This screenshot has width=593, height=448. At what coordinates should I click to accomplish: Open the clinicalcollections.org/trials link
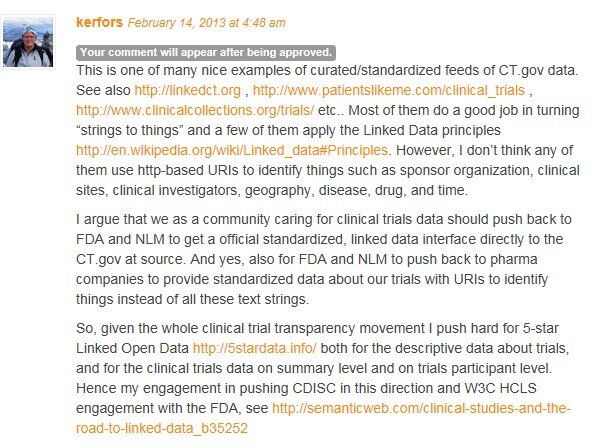(x=195, y=110)
